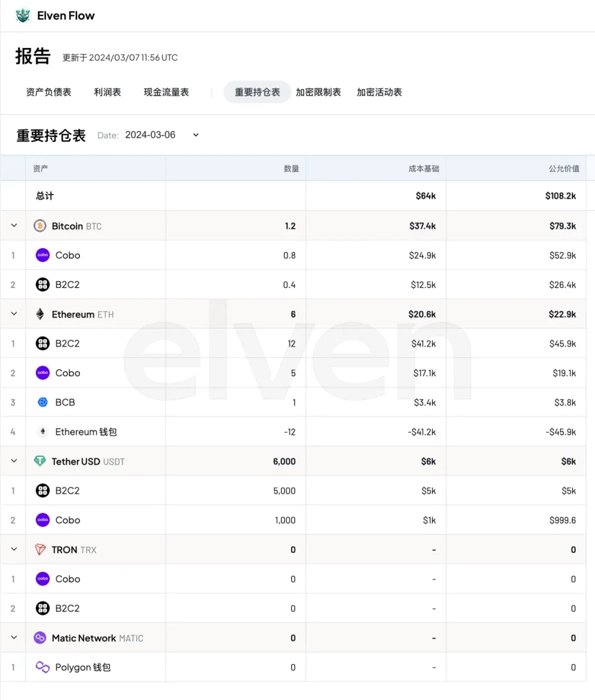Collapse the TRON TRX row group
This screenshot has width=595, height=700.
14,549
